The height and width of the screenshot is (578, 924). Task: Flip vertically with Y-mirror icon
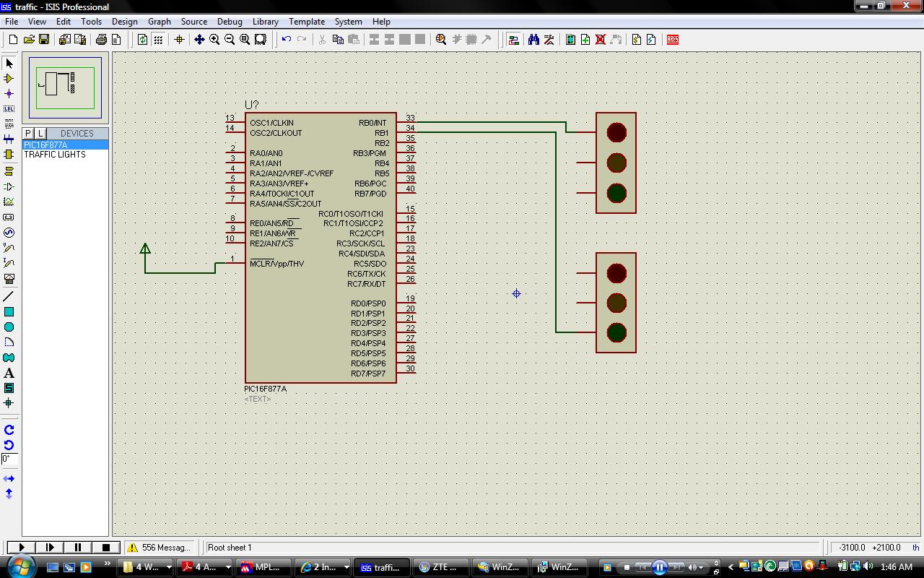coord(9,493)
